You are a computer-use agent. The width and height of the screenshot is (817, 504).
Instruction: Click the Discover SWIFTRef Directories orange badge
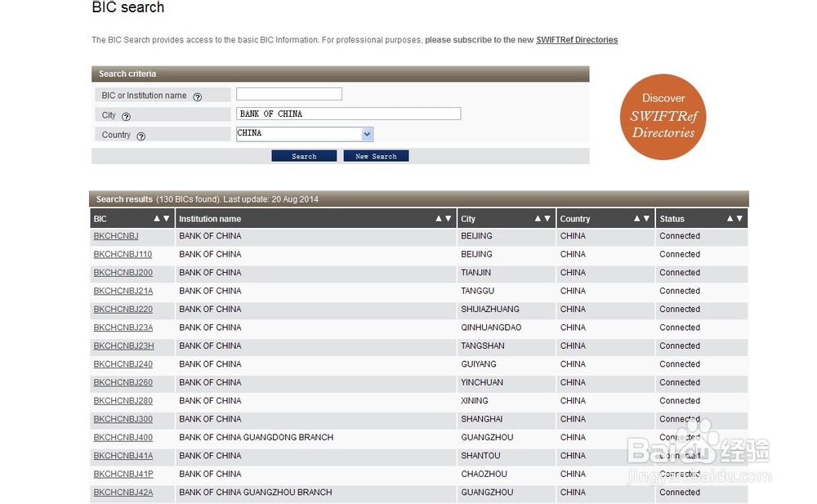tap(663, 117)
